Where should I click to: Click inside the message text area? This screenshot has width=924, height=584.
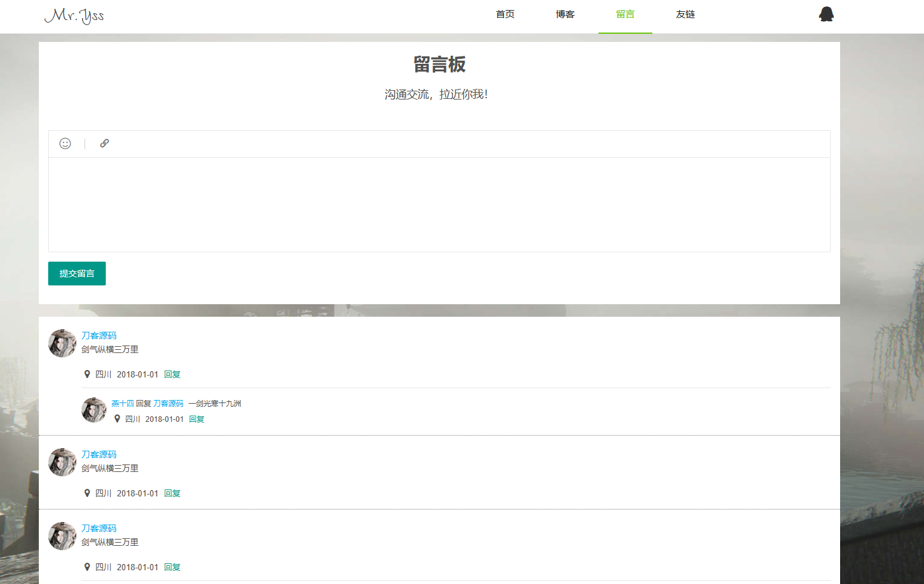(x=439, y=205)
